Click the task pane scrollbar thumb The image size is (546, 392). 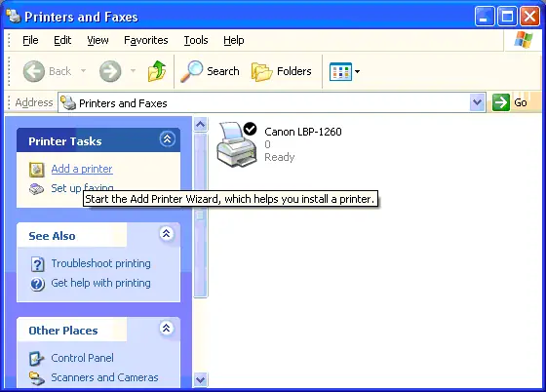click(201, 216)
